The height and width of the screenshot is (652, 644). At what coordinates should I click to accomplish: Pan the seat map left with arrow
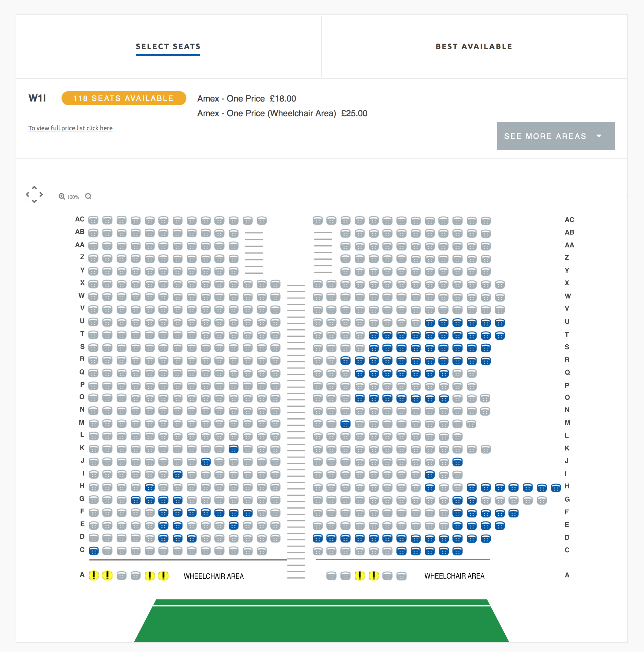click(x=27, y=194)
